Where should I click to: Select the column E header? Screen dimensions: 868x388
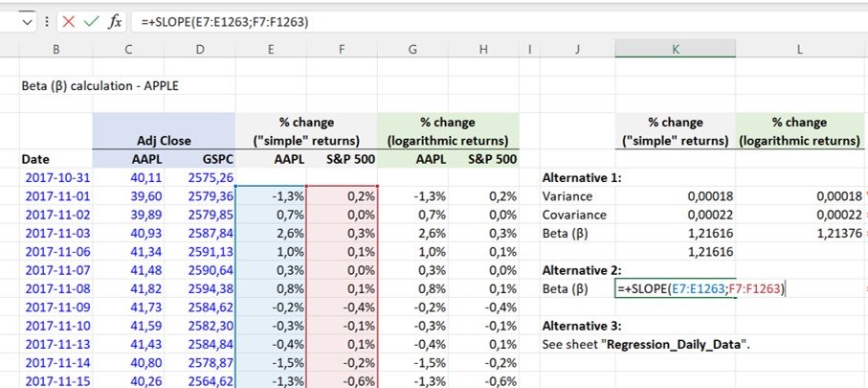271,49
